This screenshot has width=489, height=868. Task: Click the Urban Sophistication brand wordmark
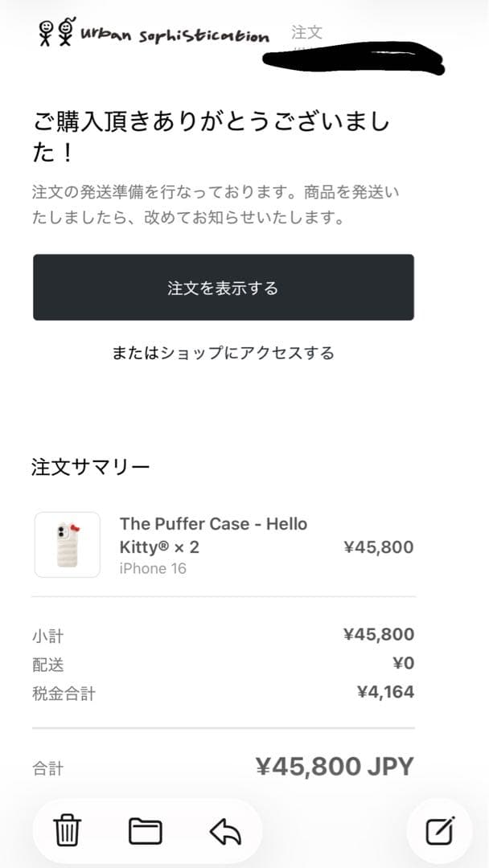coord(174,35)
